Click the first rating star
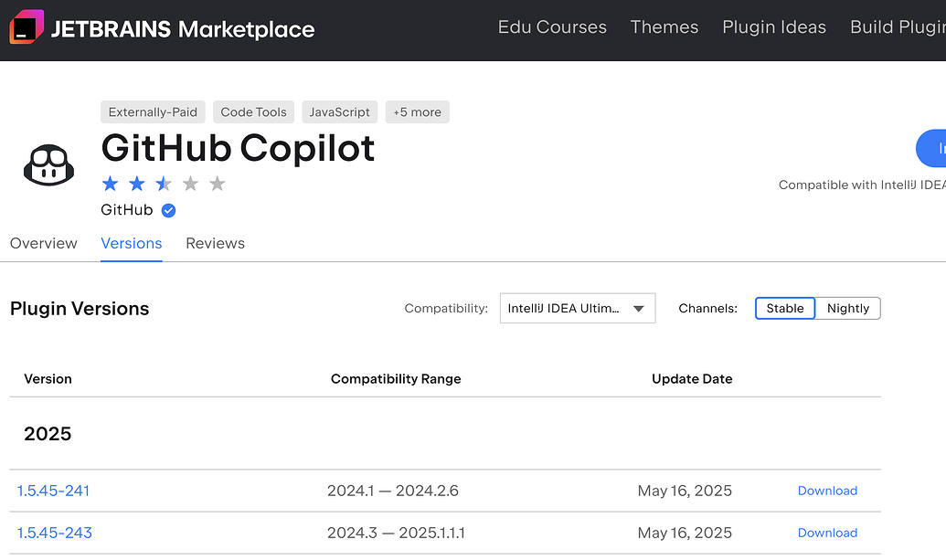Screen dimensions: 946x560 pyautogui.click(x=110, y=184)
